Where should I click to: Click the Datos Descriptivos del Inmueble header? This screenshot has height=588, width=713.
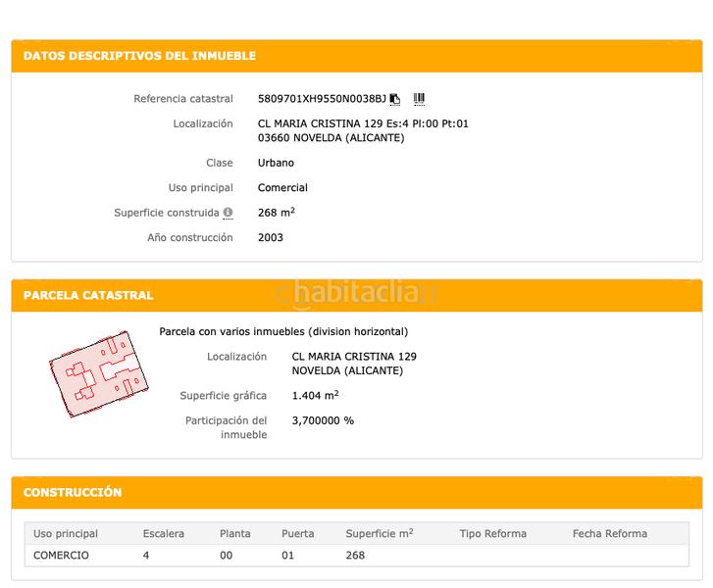pos(139,56)
